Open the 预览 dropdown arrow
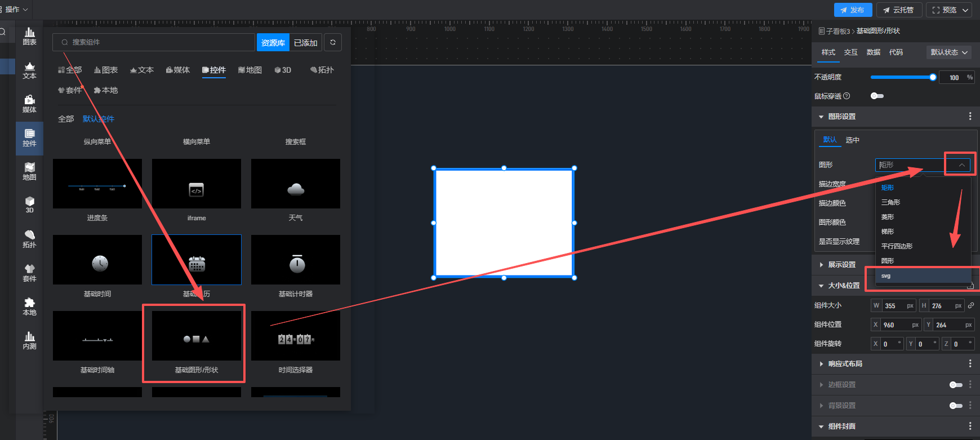This screenshot has width=980, height=440. point(965,10)
